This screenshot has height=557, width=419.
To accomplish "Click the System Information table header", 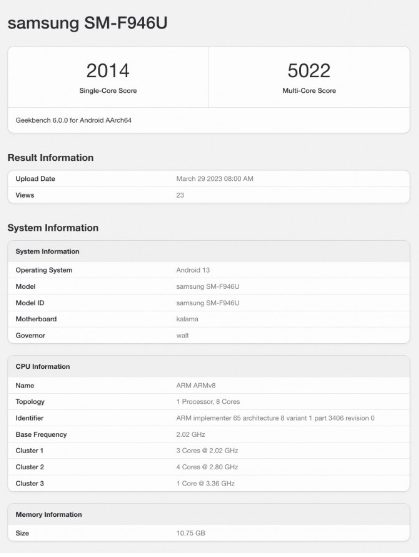I will click(x=209, y=252).
